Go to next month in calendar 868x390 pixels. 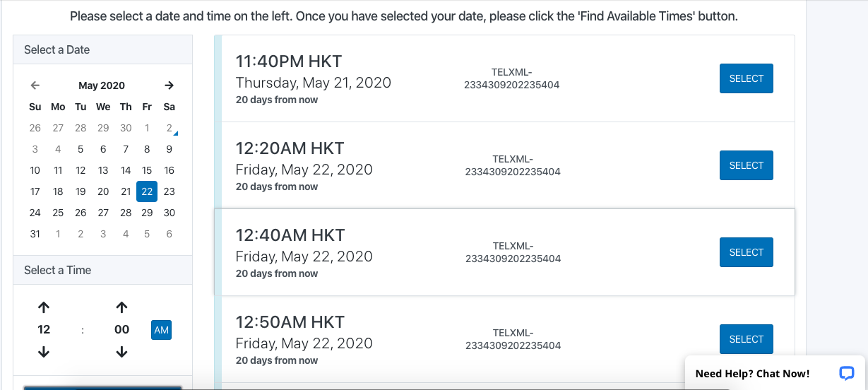pos(169,85)
